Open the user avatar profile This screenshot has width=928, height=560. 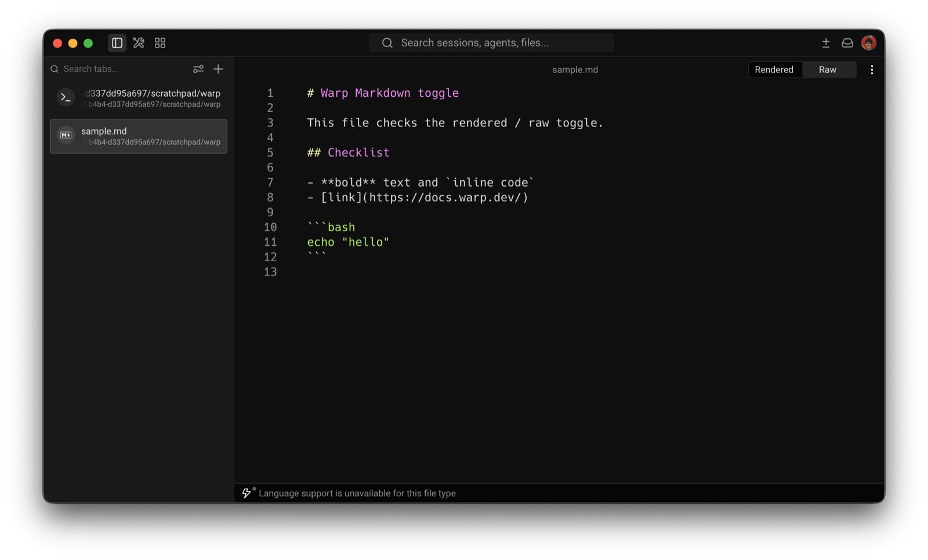(869, 43)
